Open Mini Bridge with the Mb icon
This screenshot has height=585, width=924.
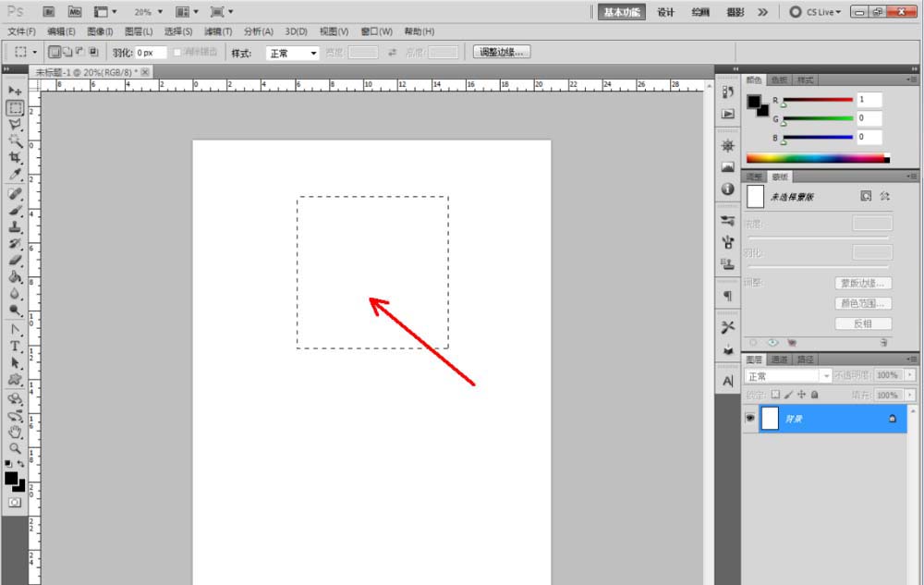click(x=74, y=12)
